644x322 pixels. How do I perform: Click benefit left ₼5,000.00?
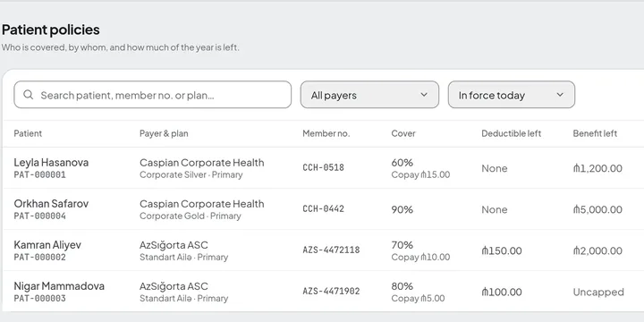click(597, 209)
